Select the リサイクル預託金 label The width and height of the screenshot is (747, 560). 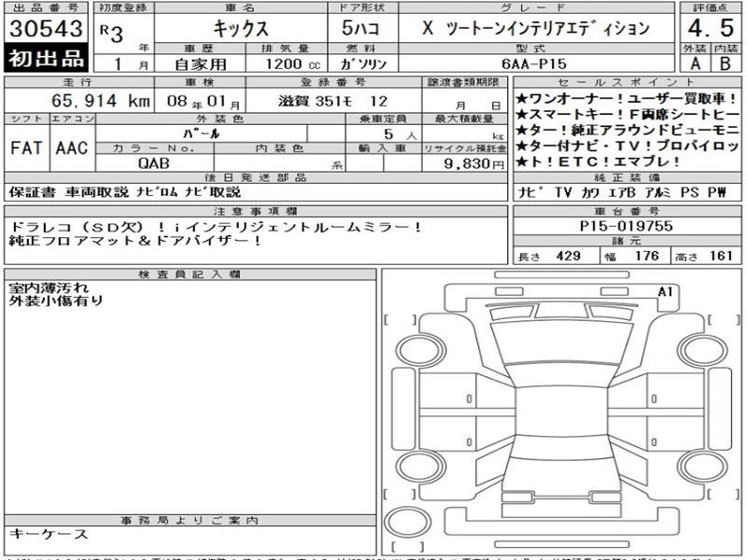click(464, 148)
